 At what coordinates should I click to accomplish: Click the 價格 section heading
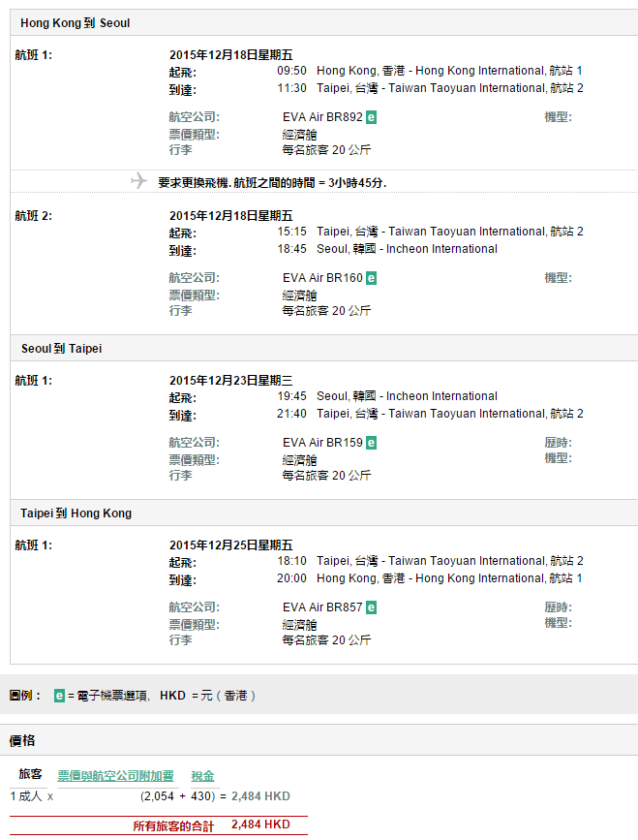(22, 740)
